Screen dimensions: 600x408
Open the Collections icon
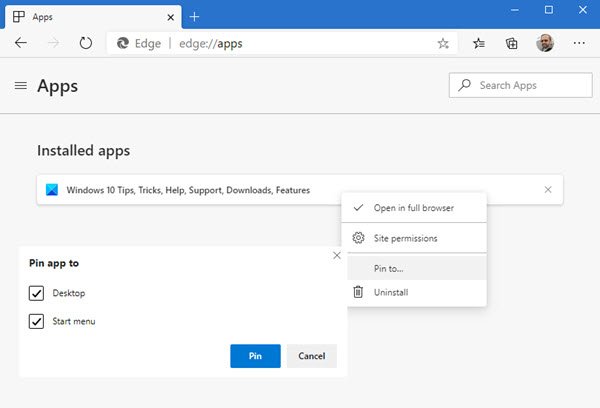[512, 43]
